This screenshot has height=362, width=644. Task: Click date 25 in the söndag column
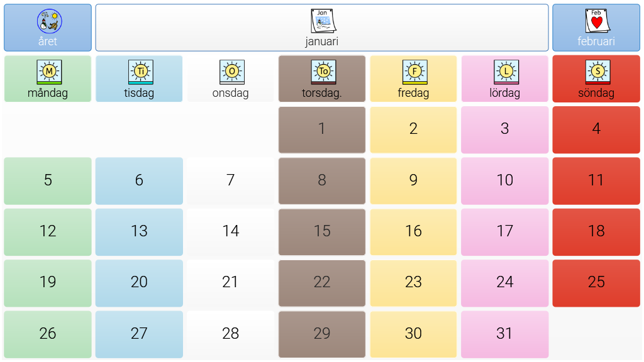coord(596,283)
